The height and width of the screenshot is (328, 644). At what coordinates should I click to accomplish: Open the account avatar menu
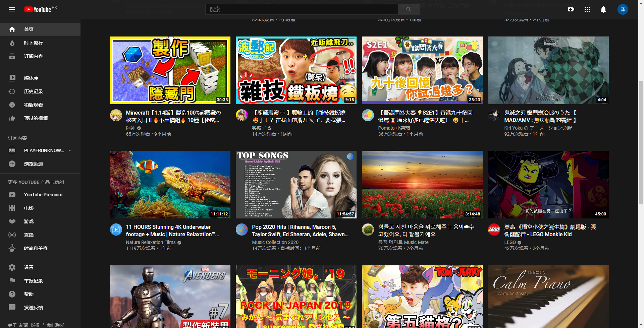pos(623,9)
